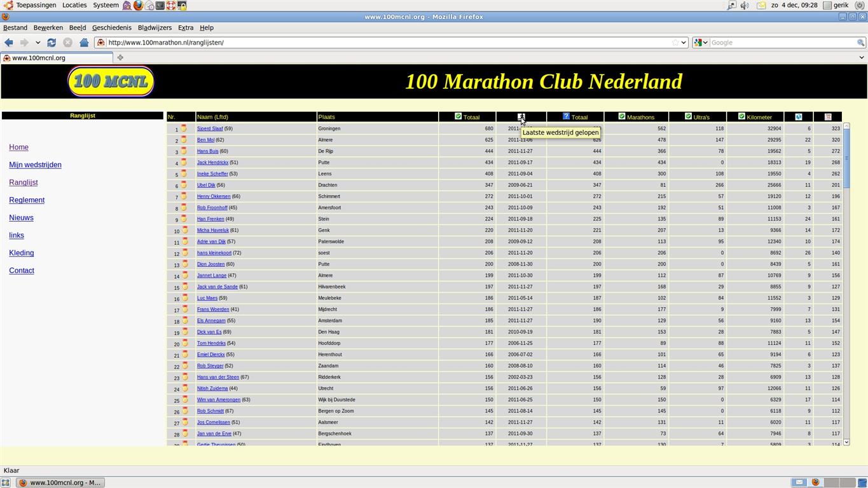Open the Ranglijst sidebar link

click(24, 182)
